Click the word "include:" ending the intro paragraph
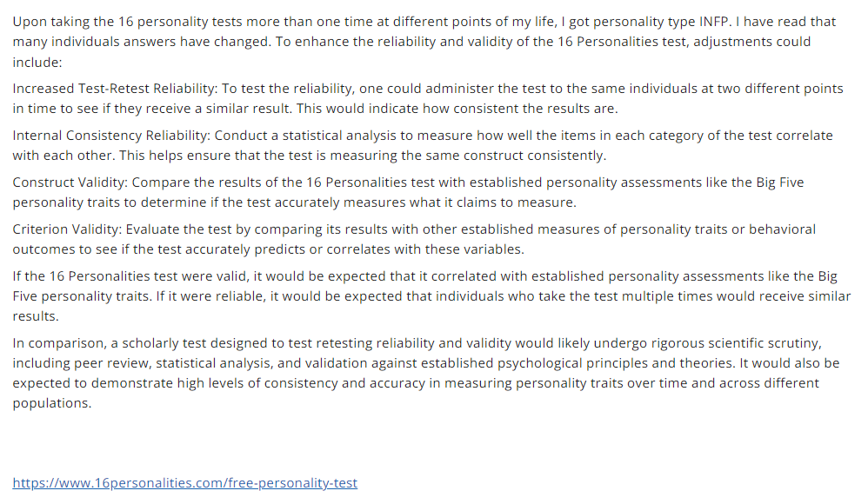Image resolution: width=868 pixels, height=504 pixels. click(x=37, y=63)
